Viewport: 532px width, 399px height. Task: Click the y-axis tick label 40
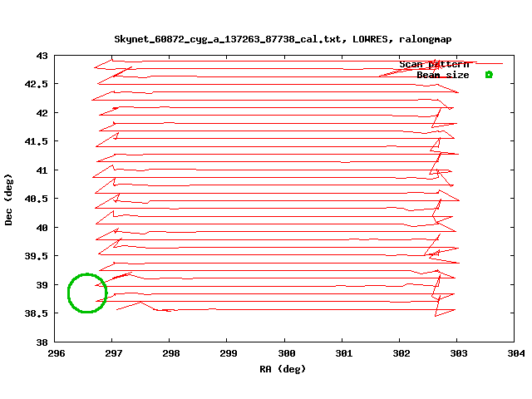tap(42, 228)
